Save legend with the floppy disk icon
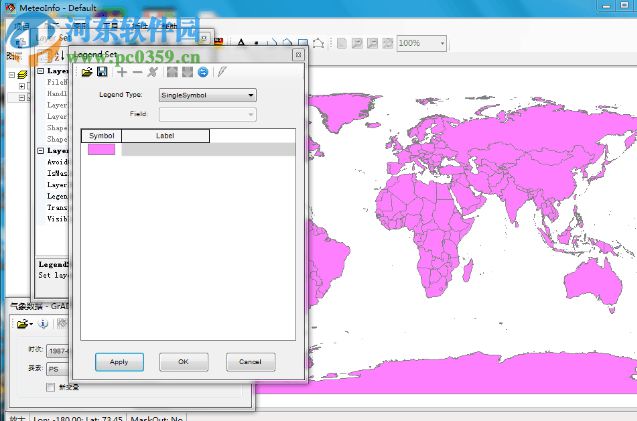The image size is (637, 421). point(102,72)
